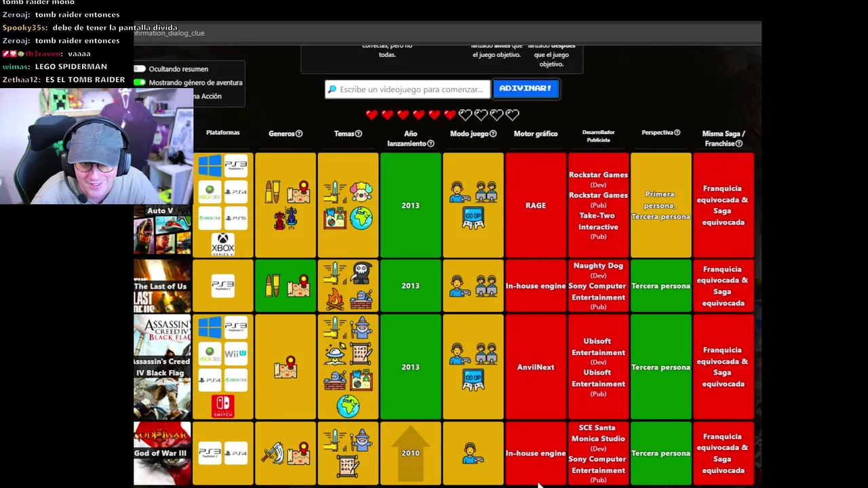This screenshot has height=488, width=868.
Task: Click the PS3 logo in The Last of Us row
Action: tap(222, 285)
